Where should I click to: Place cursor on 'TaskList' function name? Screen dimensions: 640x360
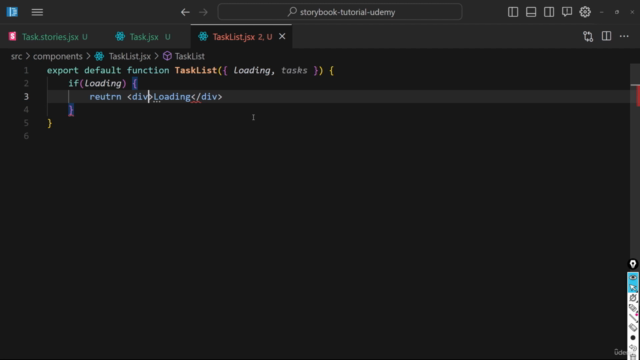(x=196, y=70)
